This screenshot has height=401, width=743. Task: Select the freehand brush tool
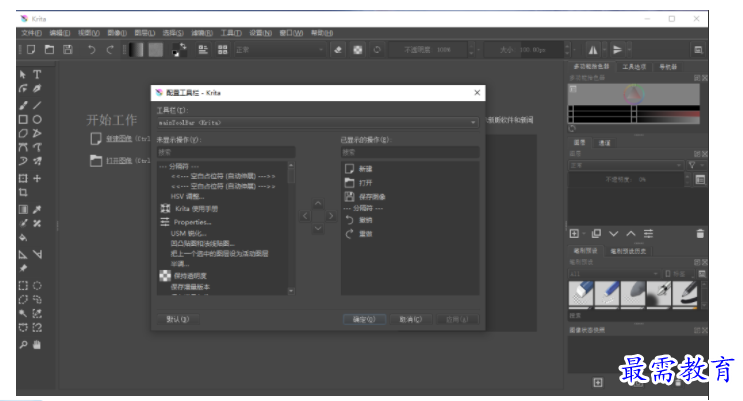(23, 105)
